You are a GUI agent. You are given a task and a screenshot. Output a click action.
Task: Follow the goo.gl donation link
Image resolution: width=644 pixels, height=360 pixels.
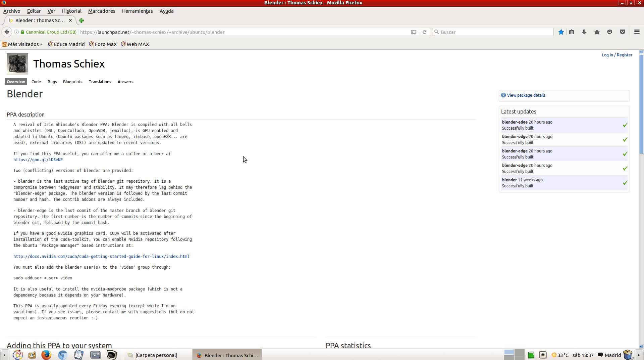(38, 160)
